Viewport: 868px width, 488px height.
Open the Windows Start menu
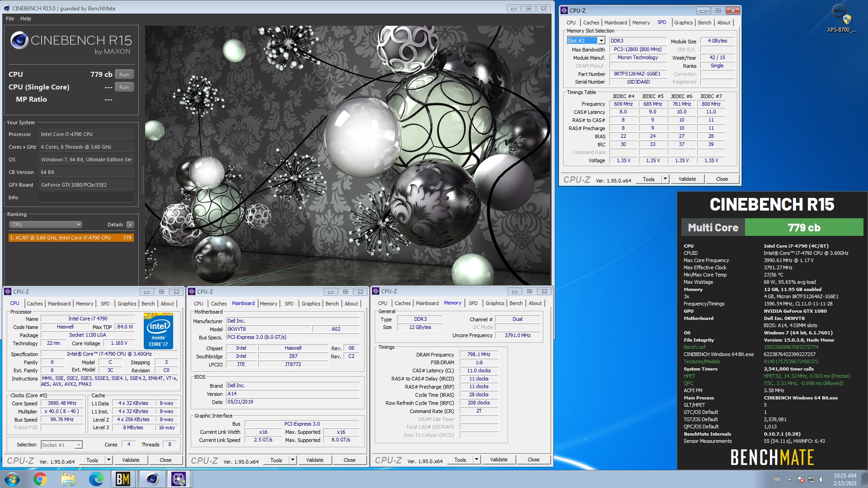coord(12,479)
